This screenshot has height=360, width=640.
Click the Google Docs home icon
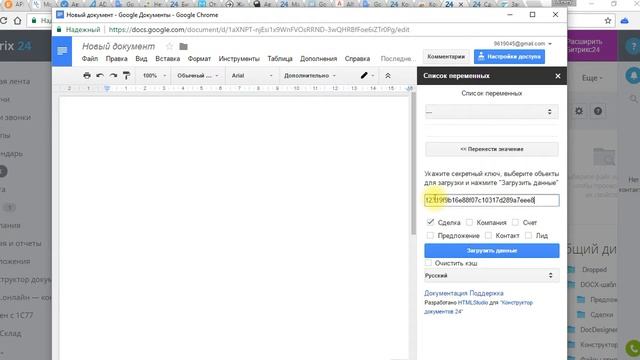click(x=62, y=51)
